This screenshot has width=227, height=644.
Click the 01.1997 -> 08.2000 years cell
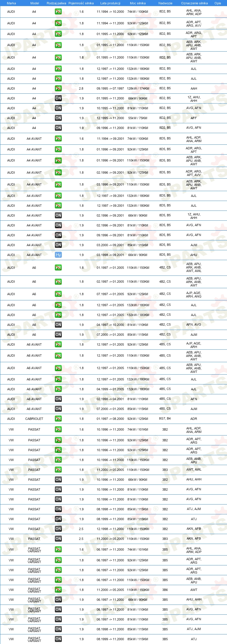[x=110, y=419]
